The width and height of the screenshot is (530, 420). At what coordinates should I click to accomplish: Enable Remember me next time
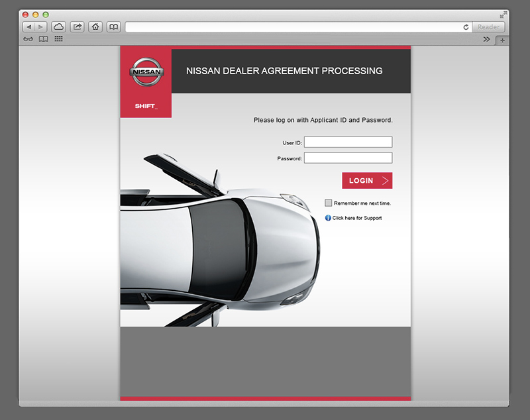tap(328, 203)
